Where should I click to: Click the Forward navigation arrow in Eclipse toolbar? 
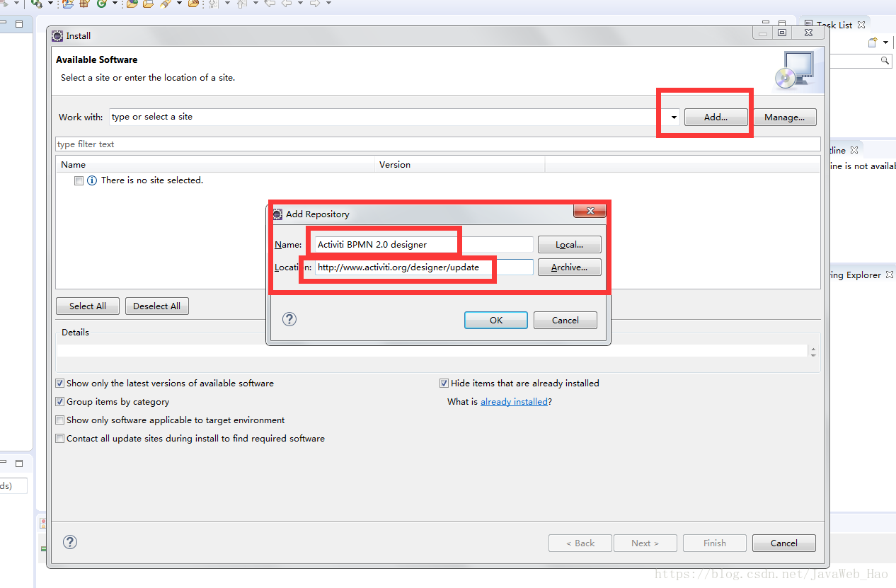tap(315, 4)
